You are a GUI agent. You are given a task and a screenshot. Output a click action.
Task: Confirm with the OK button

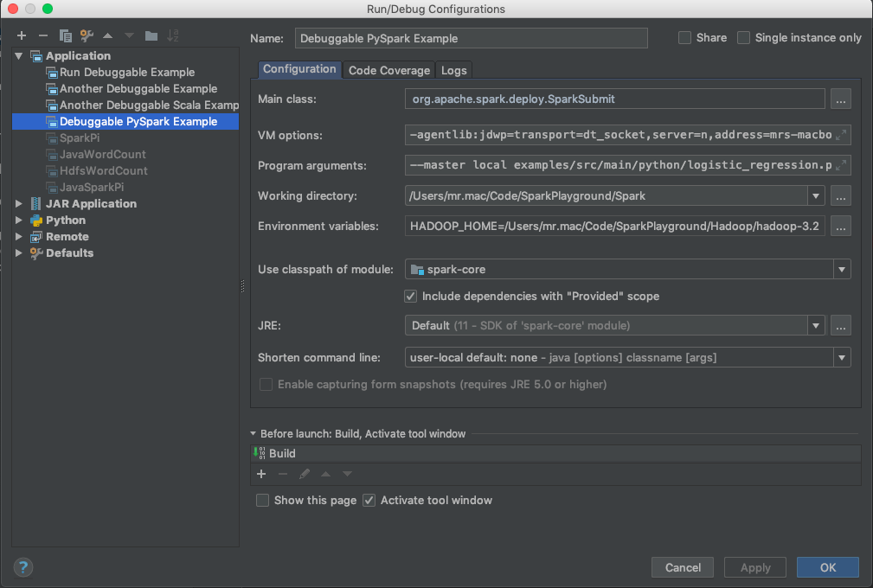click(x=827, y=567)
